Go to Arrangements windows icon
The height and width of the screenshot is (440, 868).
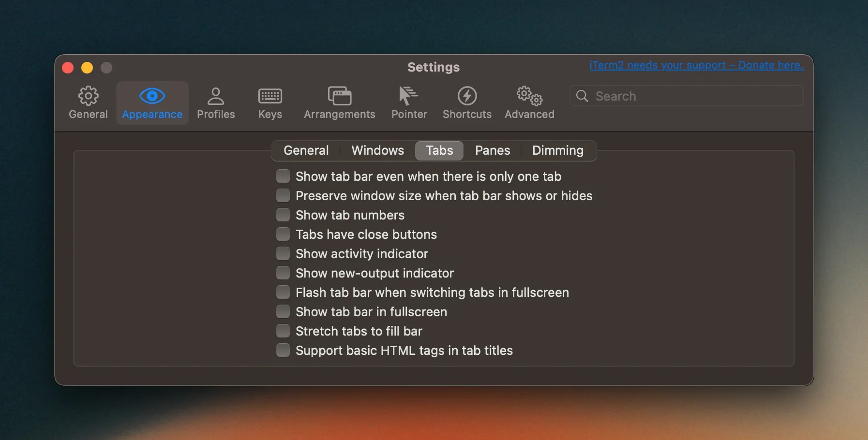point(339,96)
